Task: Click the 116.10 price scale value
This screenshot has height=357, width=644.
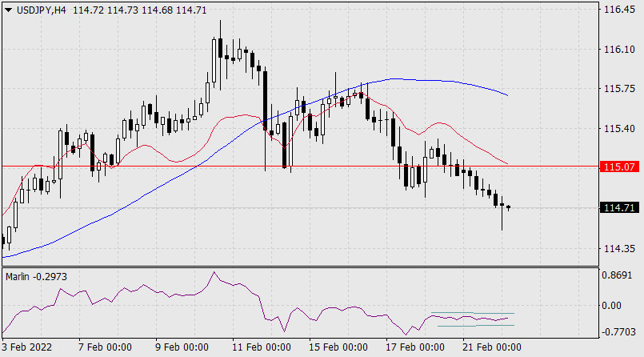Action: 619,50
